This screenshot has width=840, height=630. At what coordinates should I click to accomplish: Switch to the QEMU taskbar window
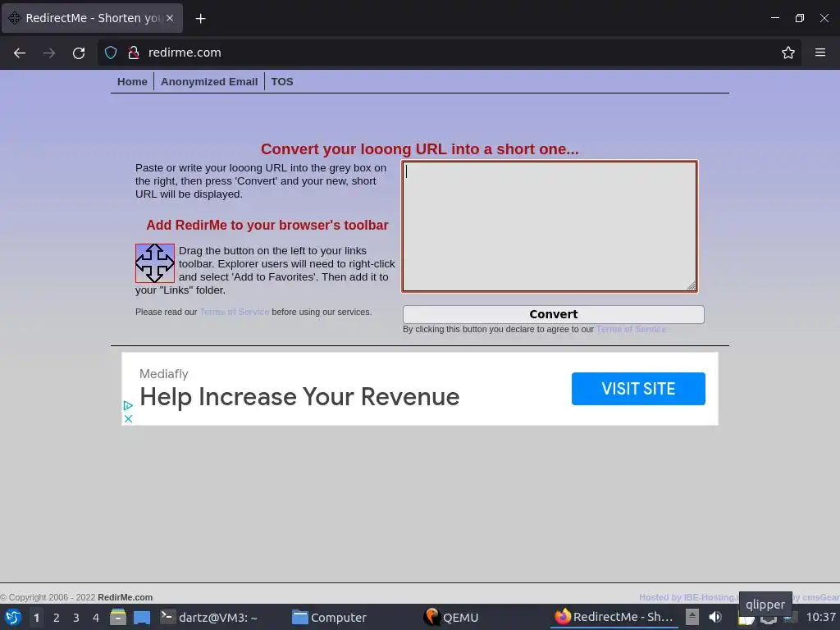(451, 617)
